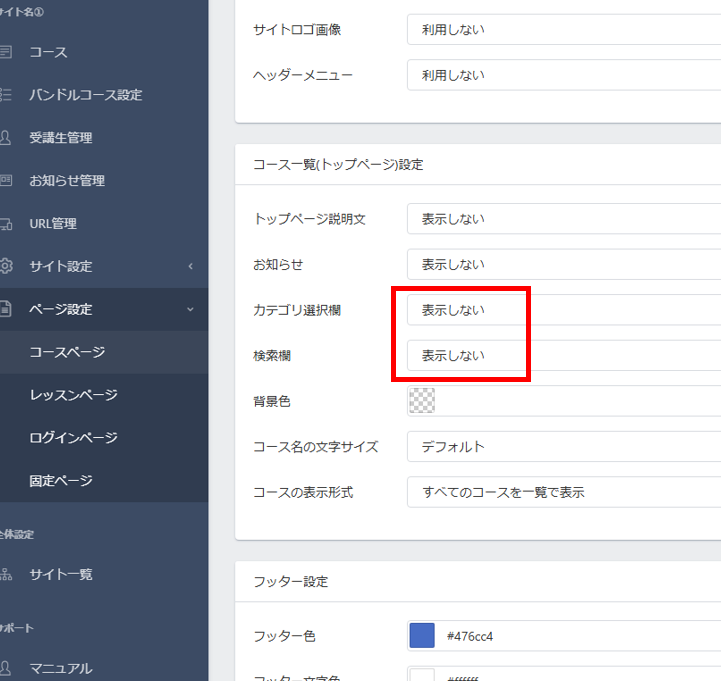Click the サイト設定 gear icon
The image size is (721, 681).
tap(6, 267)
